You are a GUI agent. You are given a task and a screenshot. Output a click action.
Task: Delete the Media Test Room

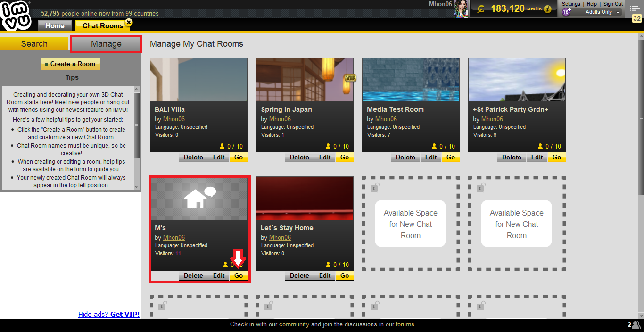(405, 157)
